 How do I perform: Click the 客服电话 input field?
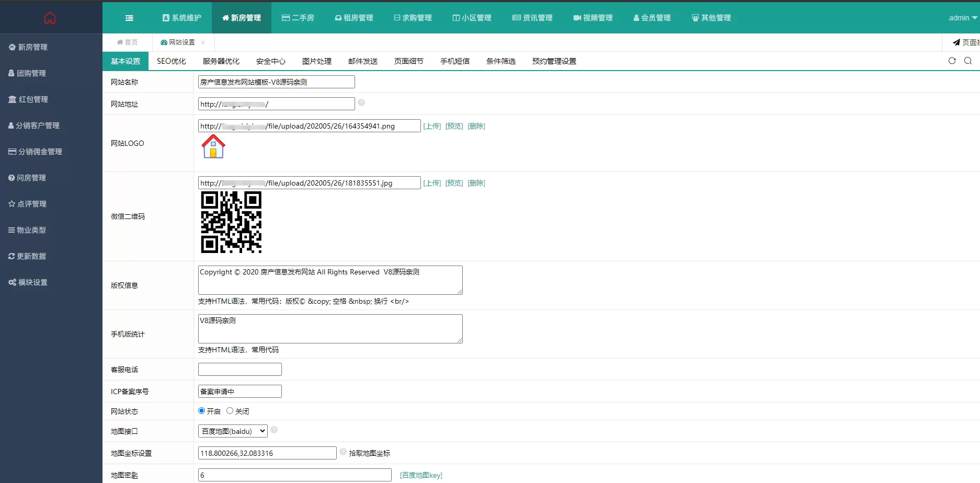[240, 370]
